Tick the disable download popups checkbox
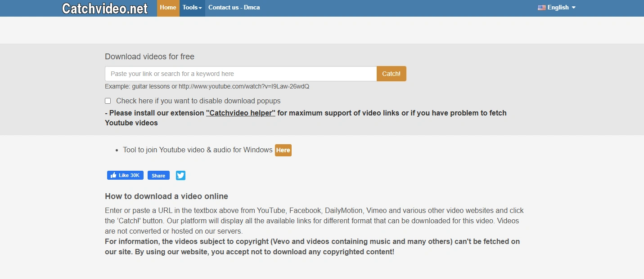The height and width of the screenshot is (279, 644). [108, 101]
